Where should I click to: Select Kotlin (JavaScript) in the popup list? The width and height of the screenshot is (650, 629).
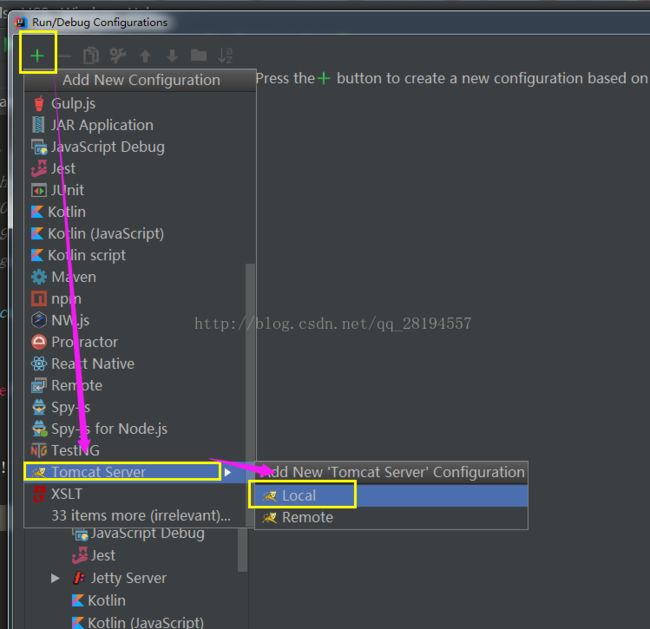pos(140,233)
